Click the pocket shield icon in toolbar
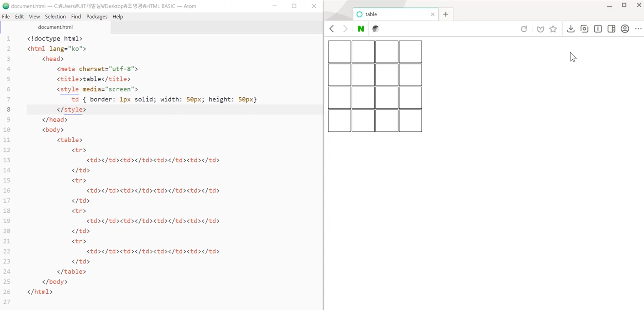 click(540, 29)
